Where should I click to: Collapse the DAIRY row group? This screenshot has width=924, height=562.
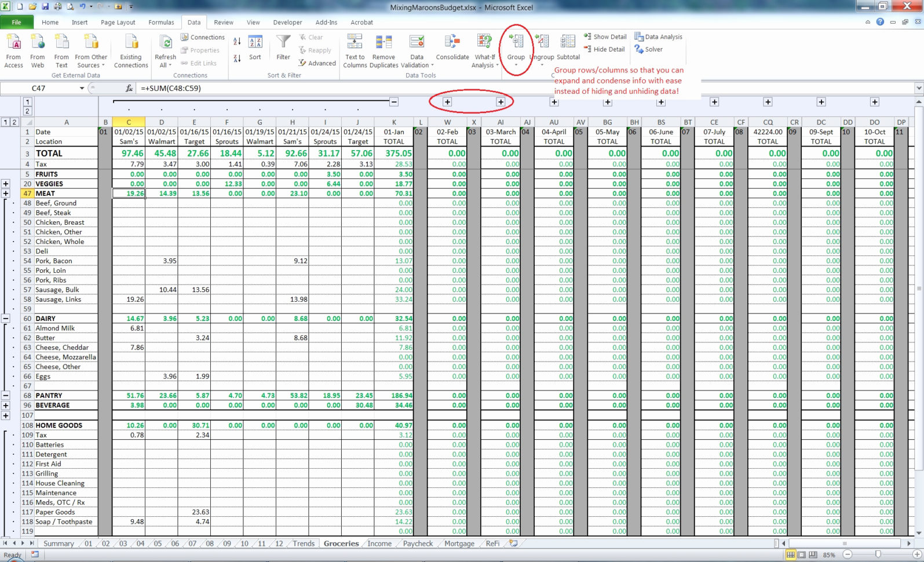coord(6,396)
